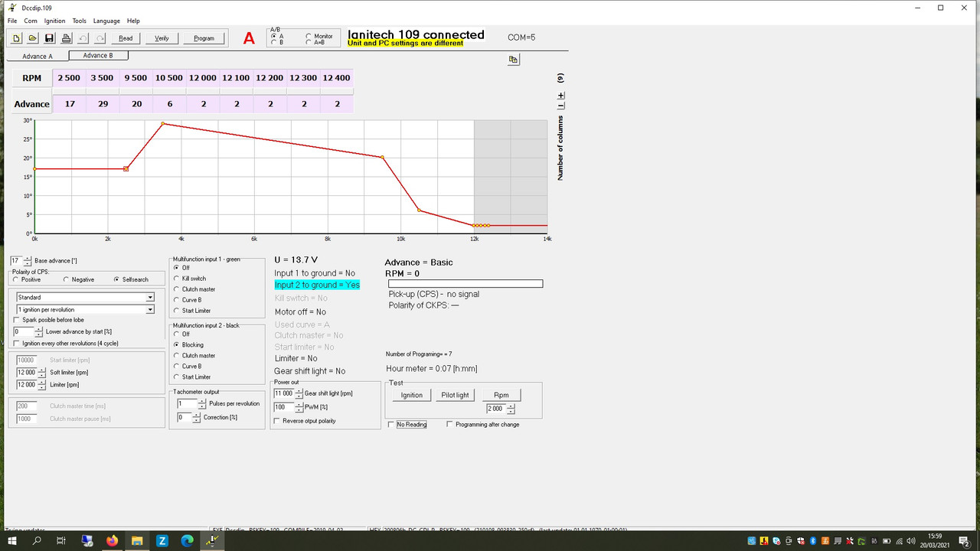
Task: Open the Ignition menu
Action: pyautogui.click(x=54, y=21)
